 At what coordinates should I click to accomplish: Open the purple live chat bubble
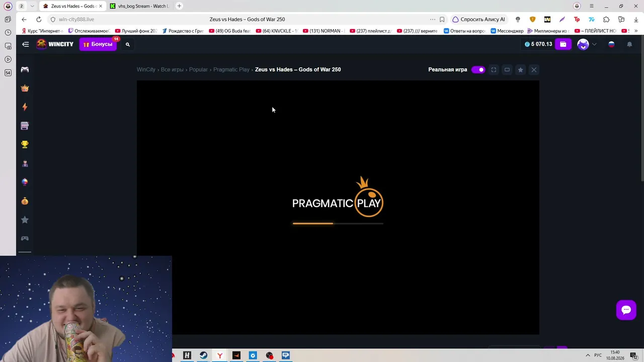(626, 310)
